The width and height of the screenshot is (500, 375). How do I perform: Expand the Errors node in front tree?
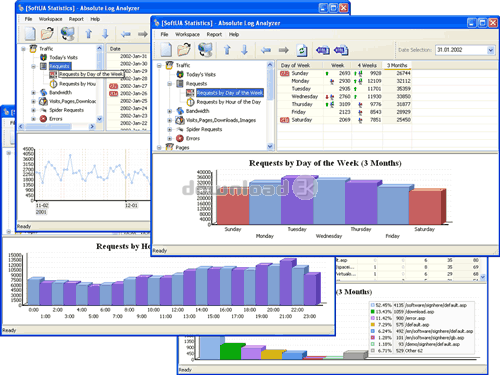click(x=170, y=138)
